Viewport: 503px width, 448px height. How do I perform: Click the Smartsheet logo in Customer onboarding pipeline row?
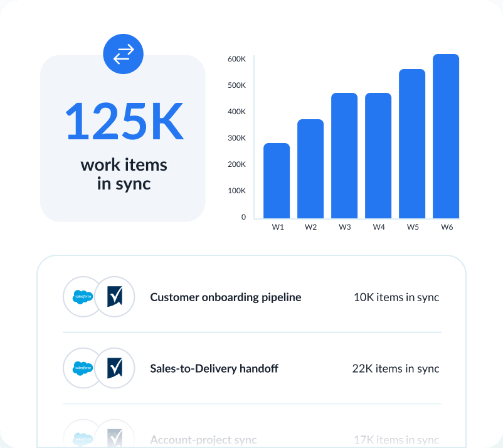pyautogui.click(x=115, y=297)
